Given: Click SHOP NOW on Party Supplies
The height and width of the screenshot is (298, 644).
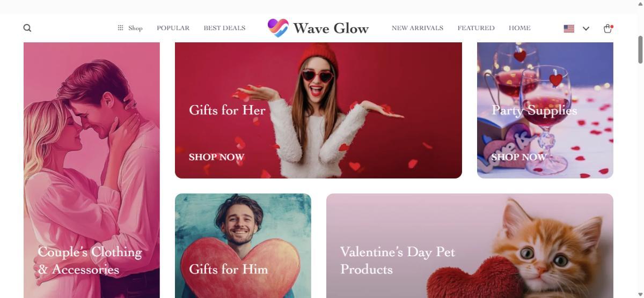Looking at the screenshot, I should [x=519, y=157].
